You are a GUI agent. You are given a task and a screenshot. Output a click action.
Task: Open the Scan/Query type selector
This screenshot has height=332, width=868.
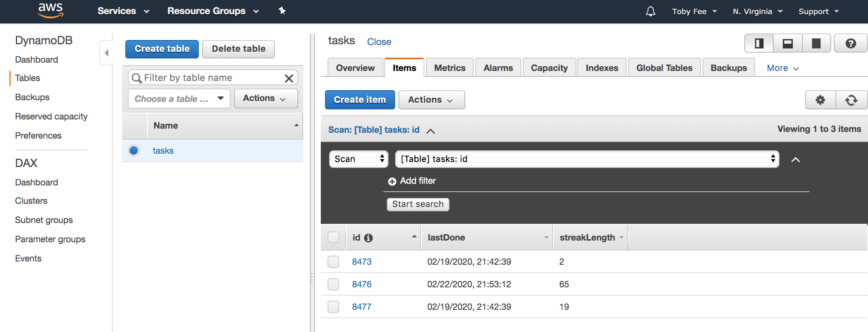click(359, 159)
